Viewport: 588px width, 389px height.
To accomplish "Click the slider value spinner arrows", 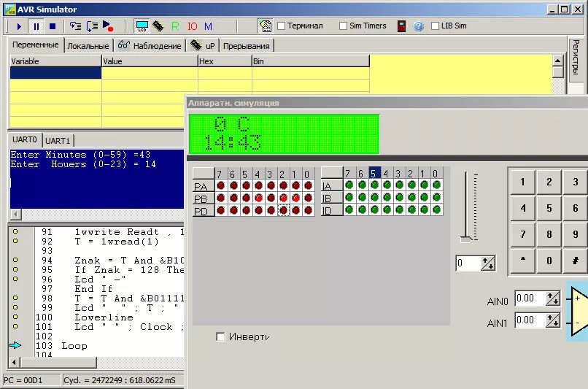I will click(x=488, y=263).
